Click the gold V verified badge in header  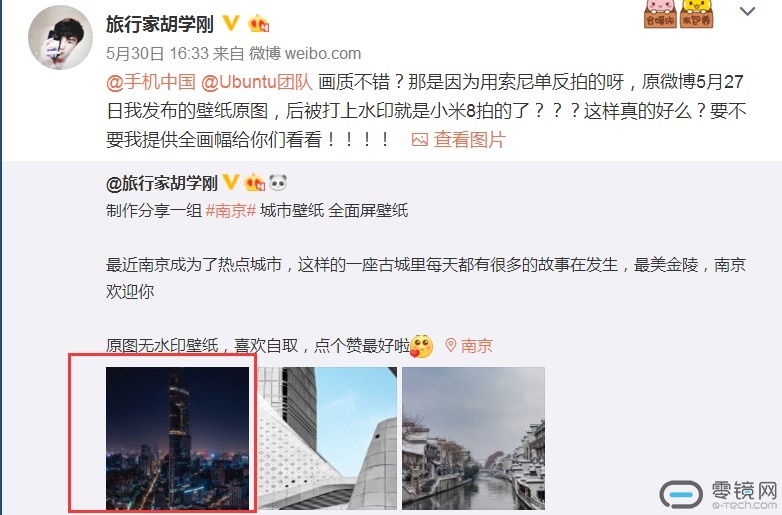[230, 23]
